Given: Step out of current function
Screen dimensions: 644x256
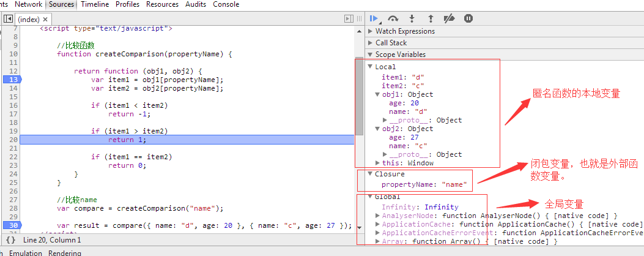Looking at the screenshot, I should (x=431, y=18).
